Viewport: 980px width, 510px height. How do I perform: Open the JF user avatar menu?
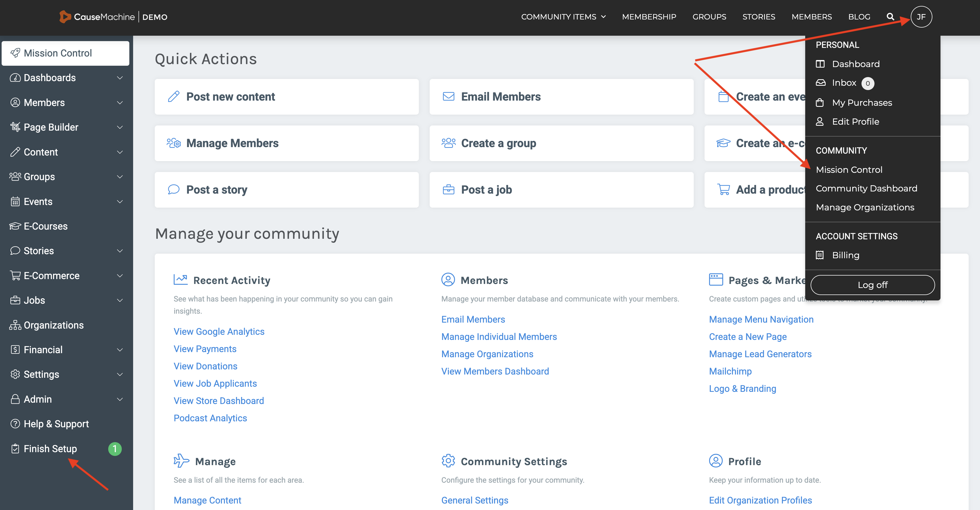[x=921, y=17]
